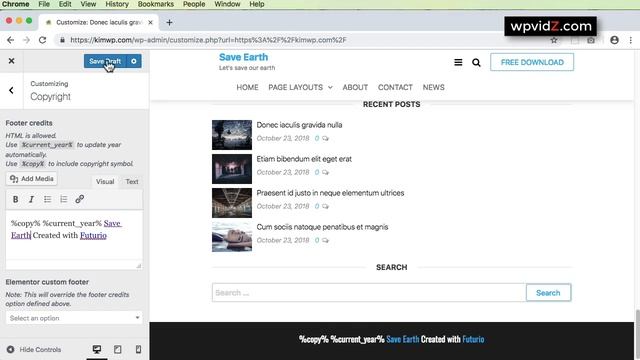Insert link using chain icon
This screenshot has height=360, width=640.
click(x=80, y=199)
